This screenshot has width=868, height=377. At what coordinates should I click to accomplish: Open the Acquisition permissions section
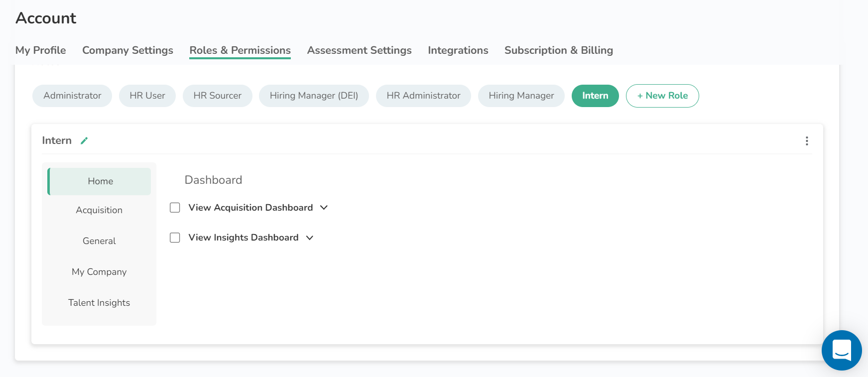tap(99, 210)
